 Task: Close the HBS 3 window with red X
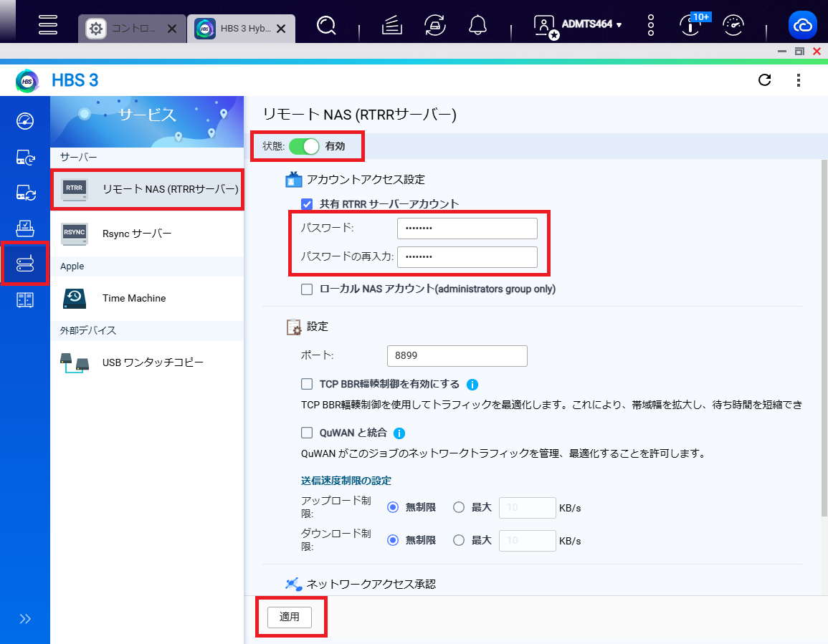817,51
